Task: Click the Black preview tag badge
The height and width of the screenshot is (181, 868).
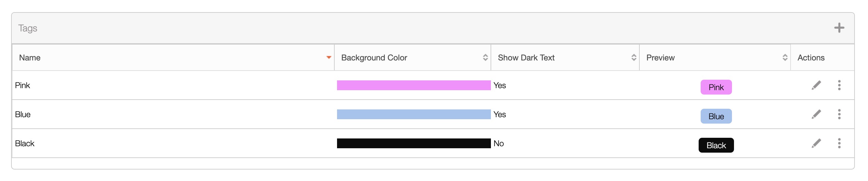Action: point(716,145)
